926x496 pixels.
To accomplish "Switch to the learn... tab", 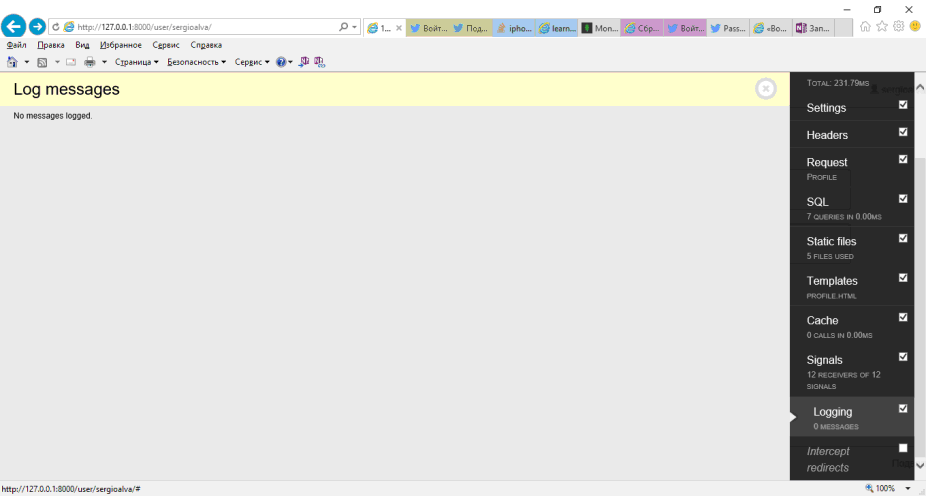I will [x=557, y=28].
